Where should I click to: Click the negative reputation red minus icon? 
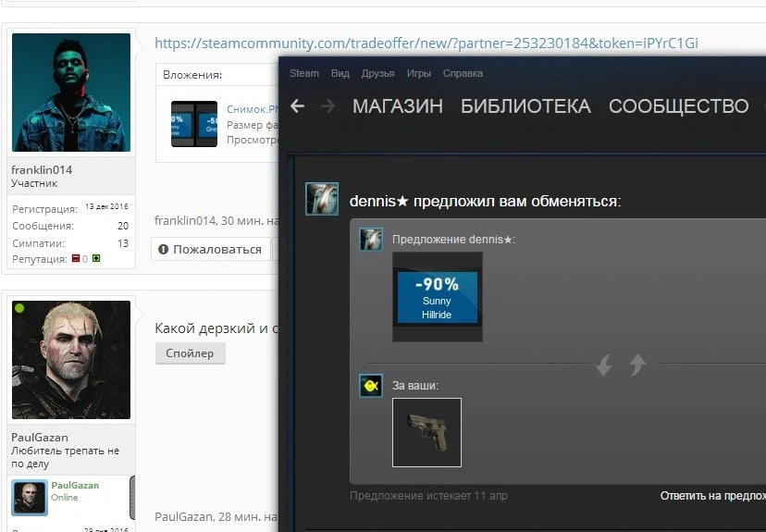point(76,258)
